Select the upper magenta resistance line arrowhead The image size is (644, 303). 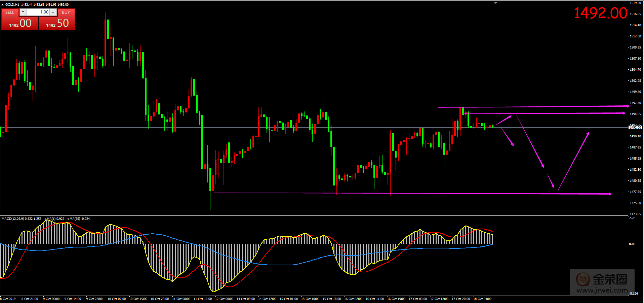627,106
